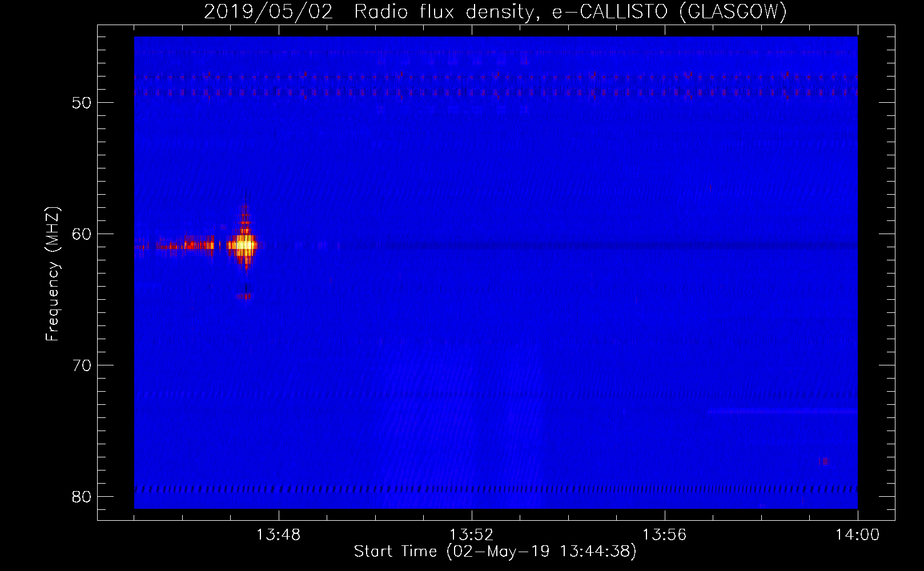The image size is (924, 571).
Task: Click the 50 MHz frequency tick label
Action: click(82, 103)
